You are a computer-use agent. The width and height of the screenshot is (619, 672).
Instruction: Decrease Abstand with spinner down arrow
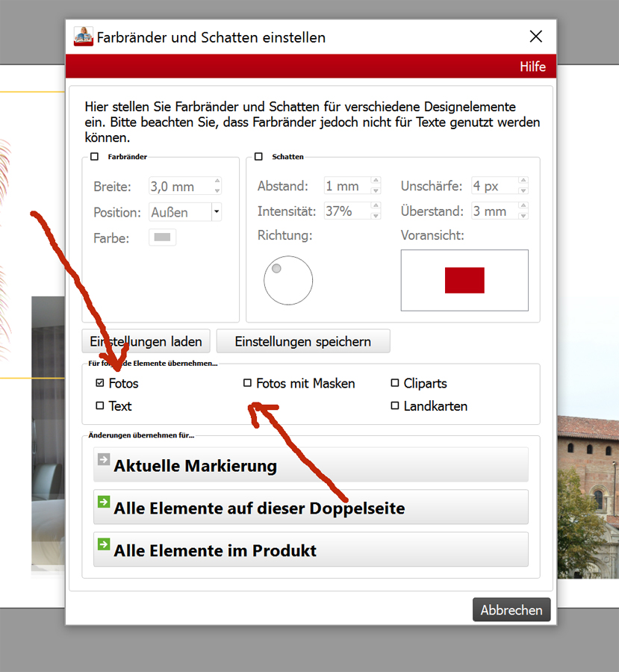376,190
